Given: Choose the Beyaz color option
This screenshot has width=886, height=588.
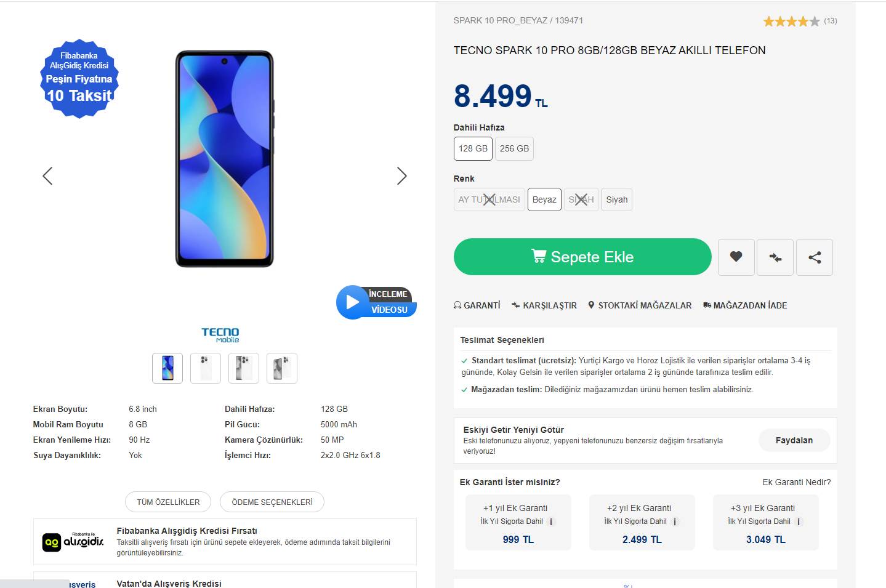Looking at the screenshot, I should 544,199.
